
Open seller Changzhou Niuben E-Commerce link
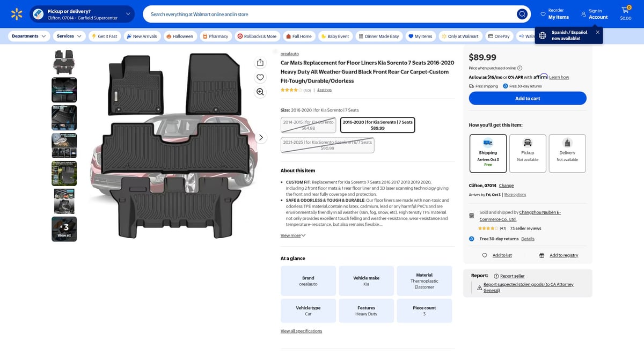[x=519, y=216]
